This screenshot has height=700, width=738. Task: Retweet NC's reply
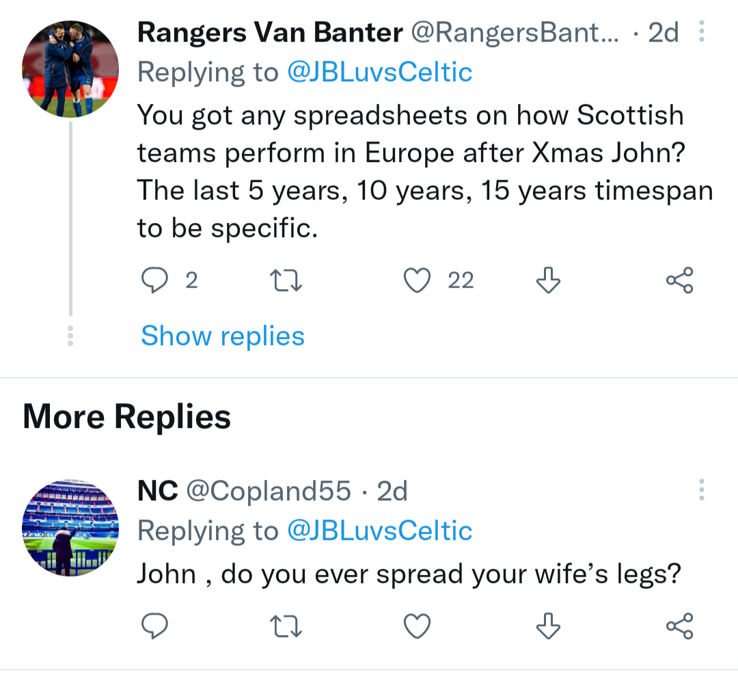tap(286, 625)
